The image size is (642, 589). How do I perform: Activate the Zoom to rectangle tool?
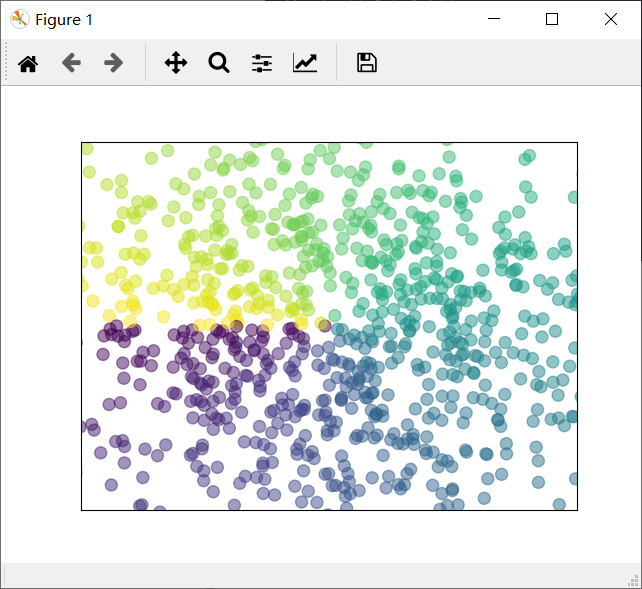pos(219,63)
